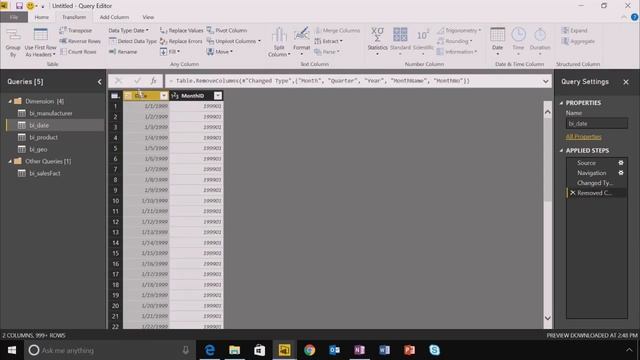The image size is (640, 360).
Task: Open Chrome from taskbar
Action: (309, 350)
